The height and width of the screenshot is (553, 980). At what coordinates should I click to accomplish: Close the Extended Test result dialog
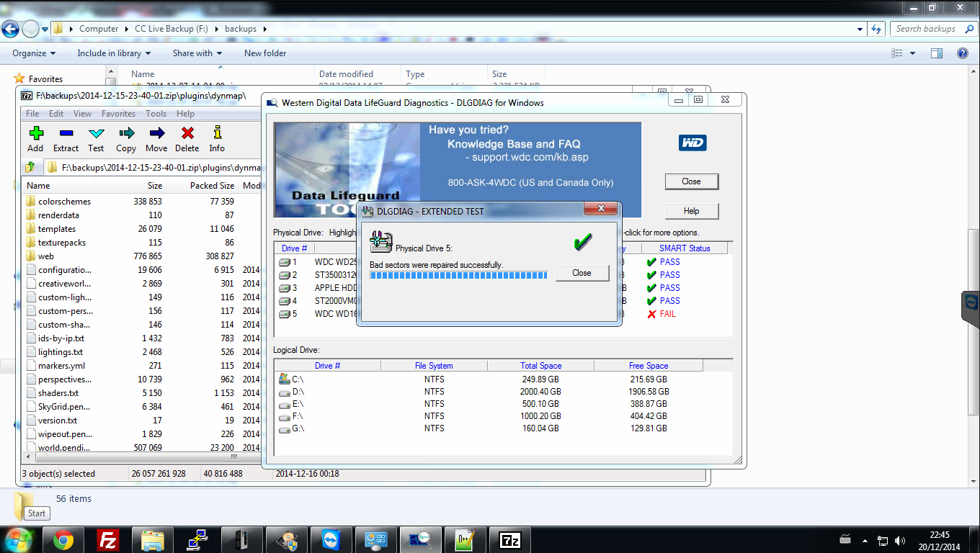[582, 273]
